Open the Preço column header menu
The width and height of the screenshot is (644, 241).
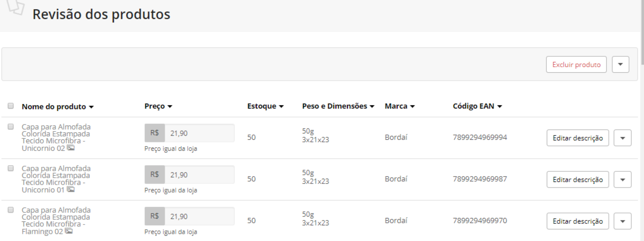(158, 106)
